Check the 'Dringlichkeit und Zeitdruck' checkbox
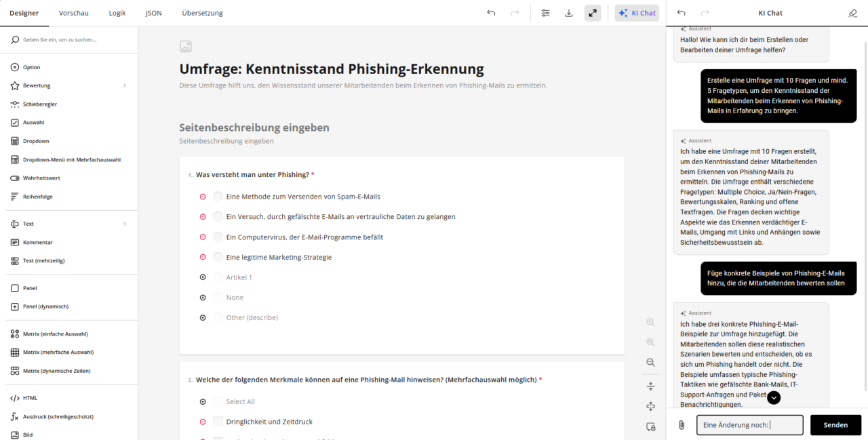The width and height of the screenshot is (868, 440). (x=218, y=422)
